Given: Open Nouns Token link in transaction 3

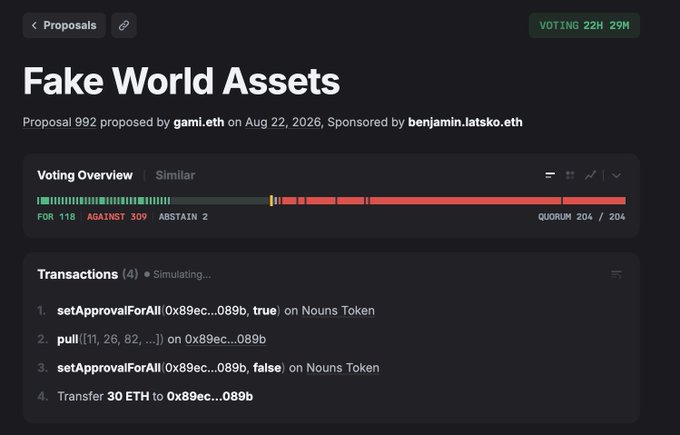Looking at the screenshot, I should pos(343,368).
